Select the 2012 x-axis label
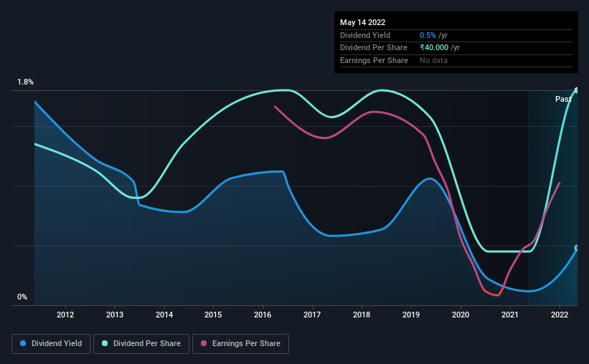The height and width of the screenshot is (364, 589). (65, 315)
